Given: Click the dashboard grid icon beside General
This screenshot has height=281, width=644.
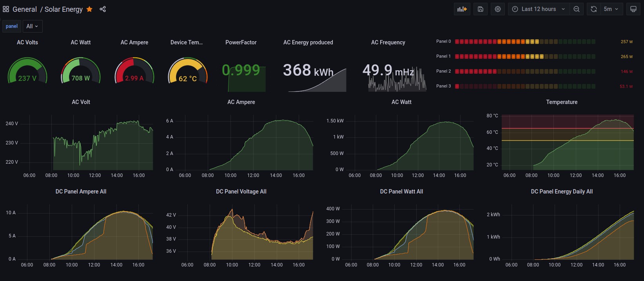Looking at the screenshot, I should (x=6, y=9).
